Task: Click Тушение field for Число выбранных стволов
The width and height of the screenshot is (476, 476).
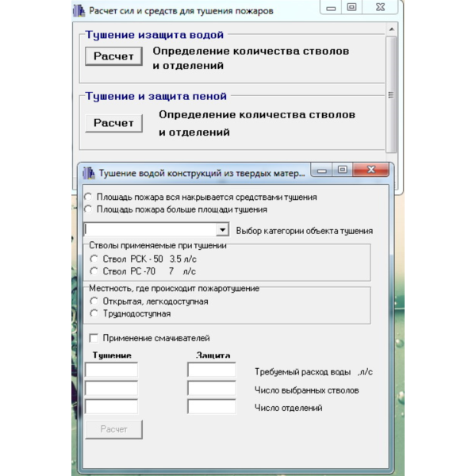Action: (111, 388)
